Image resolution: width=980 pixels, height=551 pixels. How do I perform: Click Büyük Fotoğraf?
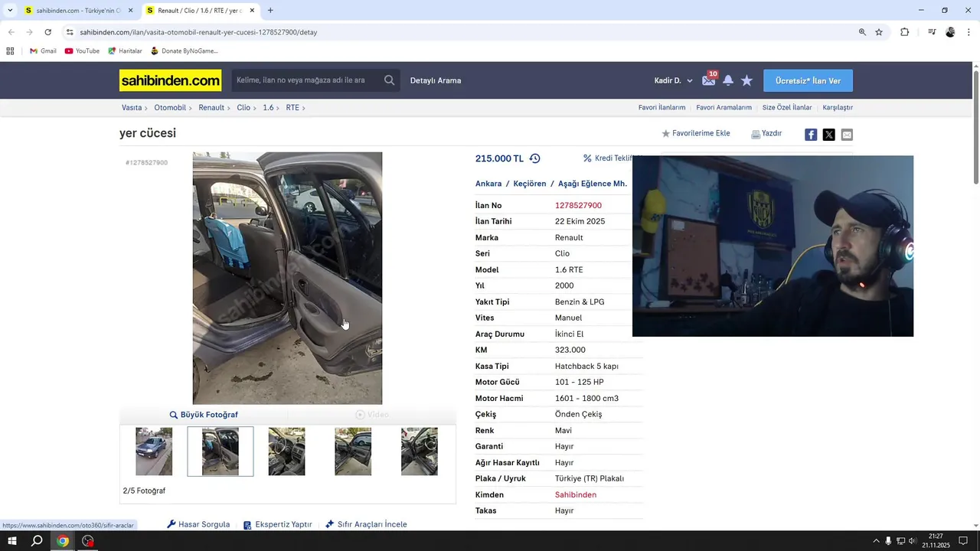point(204,415)
